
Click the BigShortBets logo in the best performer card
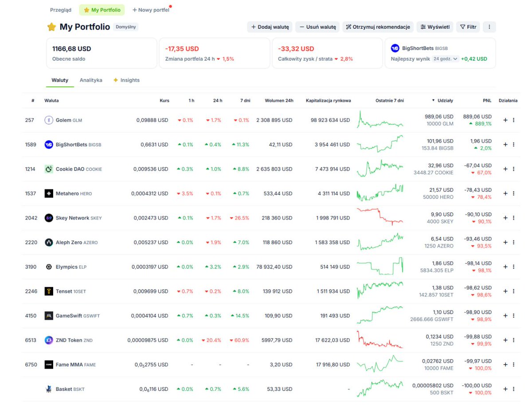(x=395, y=48)
